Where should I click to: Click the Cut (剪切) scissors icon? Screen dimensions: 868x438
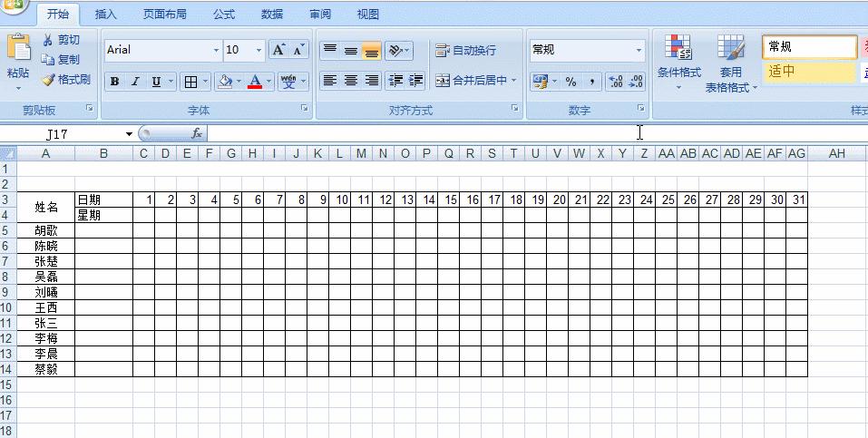pyautogui.click(x=47, y=40)
